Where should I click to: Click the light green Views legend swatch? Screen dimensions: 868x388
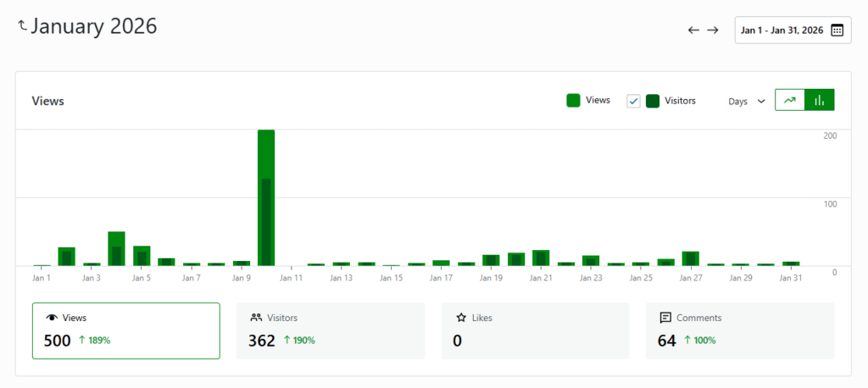click(x=574, y=101)
